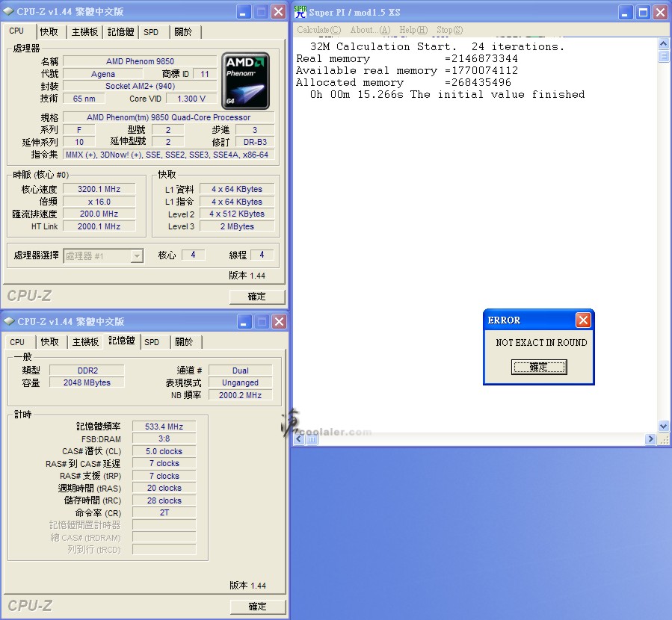Click the 確定 button in the ERROR dialog
672x620 pixels.
[x=539, y=367]
